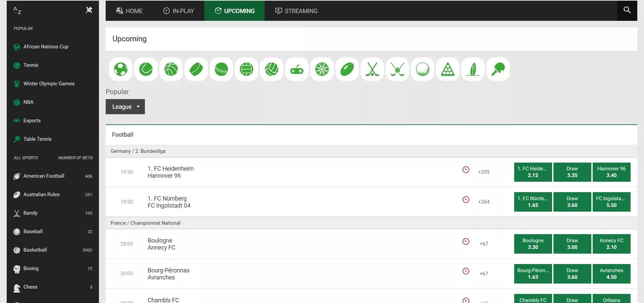Open Basketball in the all sports list
This screenshot has height=303, width=644.
pos(35,250)
